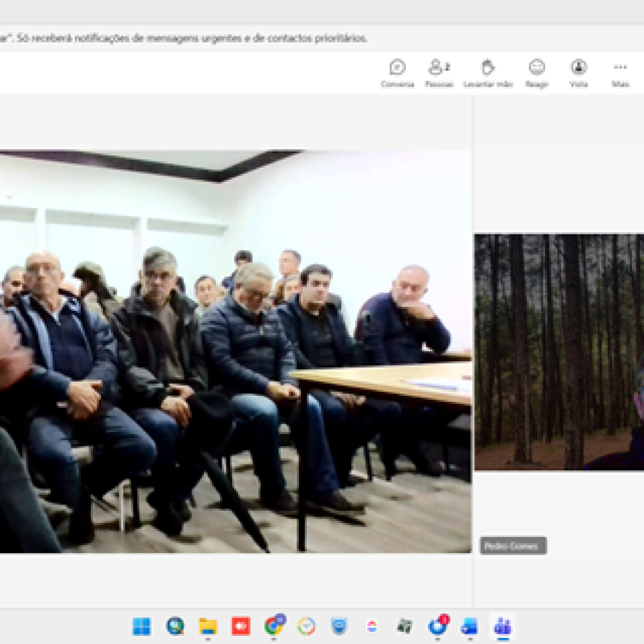Open the red recorder app in taskbar
This screenshot has width=644, height=644.
tap(241, 626)
